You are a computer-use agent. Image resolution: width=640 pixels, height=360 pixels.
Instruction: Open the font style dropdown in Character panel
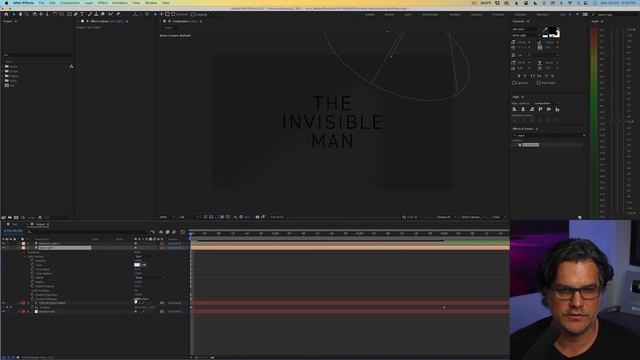(526, 36)
